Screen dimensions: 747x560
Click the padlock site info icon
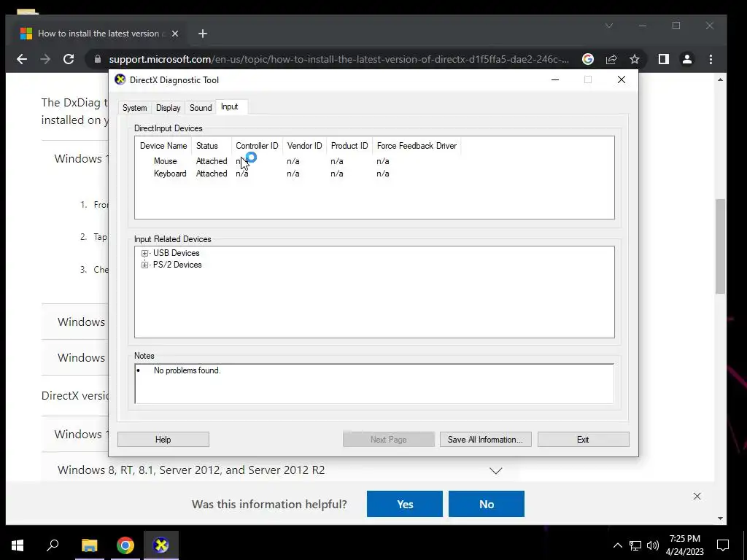[98, 59]
